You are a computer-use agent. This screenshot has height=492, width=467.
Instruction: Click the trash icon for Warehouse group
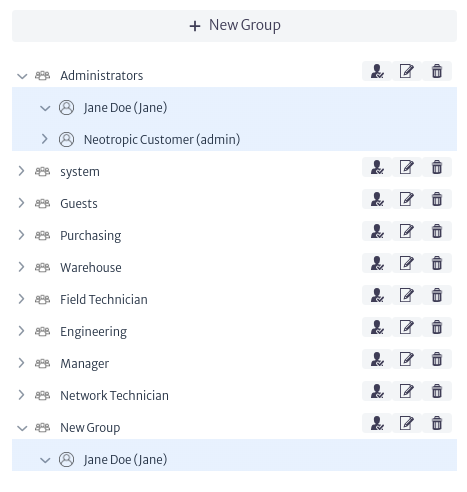tap(437, 263)
